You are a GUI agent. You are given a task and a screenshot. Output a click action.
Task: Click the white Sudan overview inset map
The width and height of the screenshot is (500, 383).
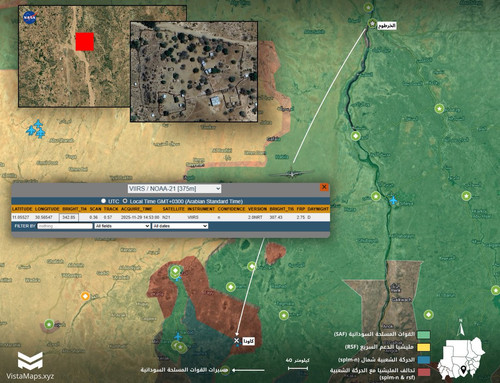point(462,358)
